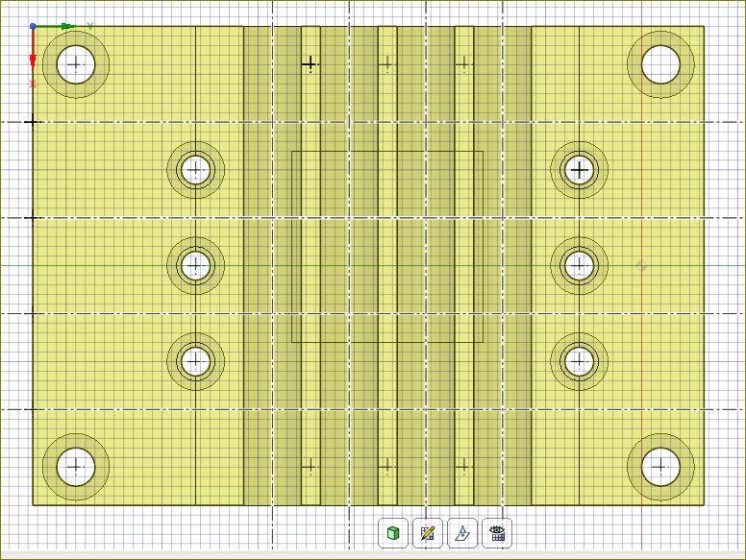Click the green cube 3D mode icon
The width and height of the screenshot is (746, 560).
pyautogui.click(x=393, y=533)
